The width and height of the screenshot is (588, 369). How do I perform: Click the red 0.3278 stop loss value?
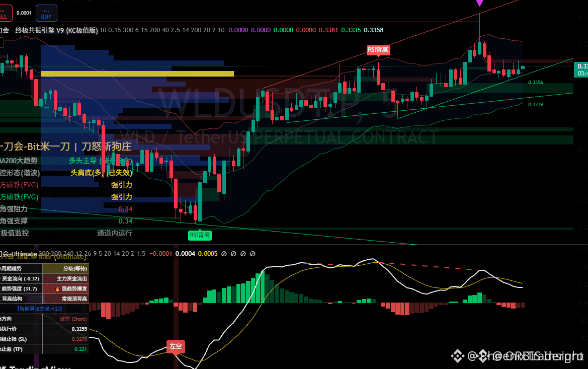tap(79, 339)
